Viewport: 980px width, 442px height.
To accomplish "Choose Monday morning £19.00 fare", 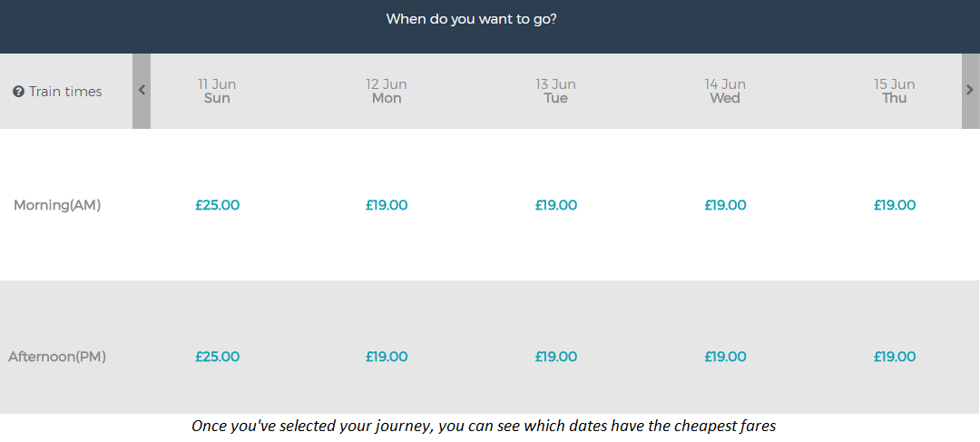I will click(x=387, y=205).
